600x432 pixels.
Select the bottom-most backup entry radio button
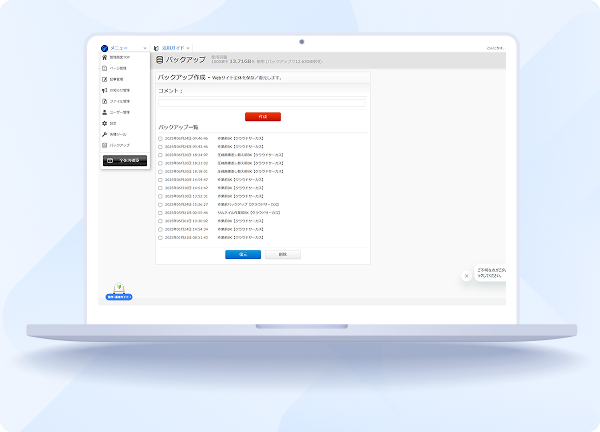click(x=160, y=238)
